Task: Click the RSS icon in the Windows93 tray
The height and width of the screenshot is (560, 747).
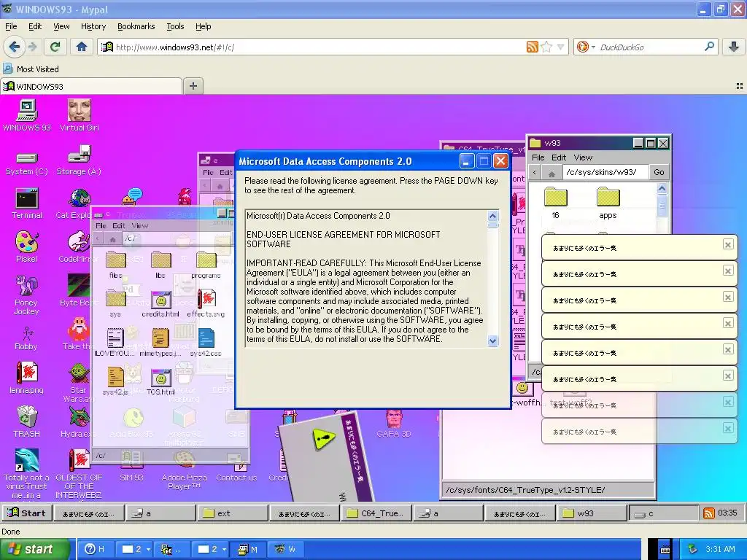Action: coord(709,513)
